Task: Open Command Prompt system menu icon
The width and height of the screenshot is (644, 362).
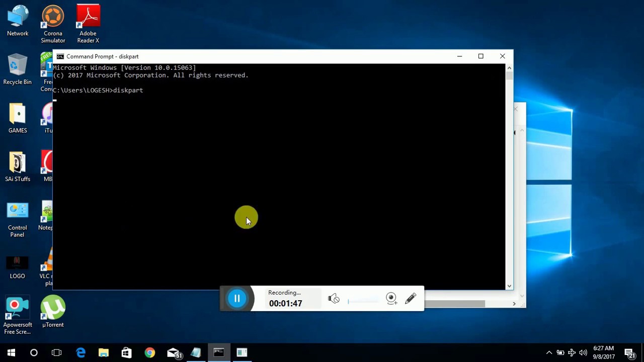Action: (60, 56)
